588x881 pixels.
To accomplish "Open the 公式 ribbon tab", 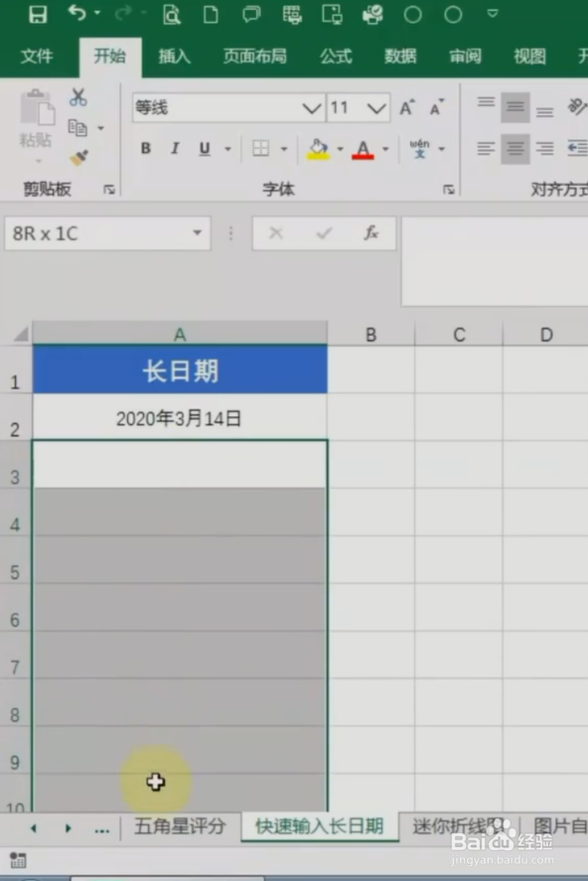I will click(336, 57).
